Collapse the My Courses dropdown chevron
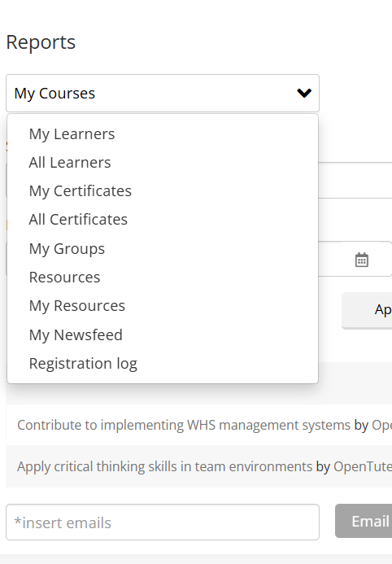 [304, 93]
